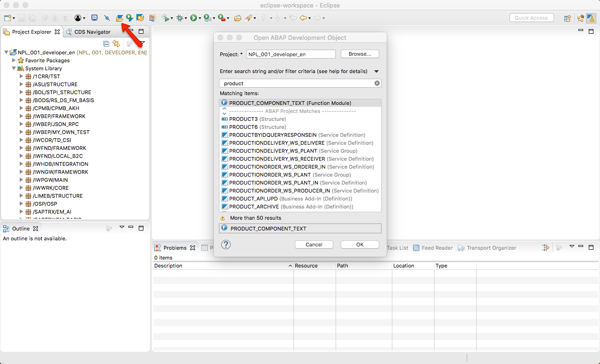Click the OK button
The width and height of the screenshot is (600, 364).
click(x=360, y=245)
